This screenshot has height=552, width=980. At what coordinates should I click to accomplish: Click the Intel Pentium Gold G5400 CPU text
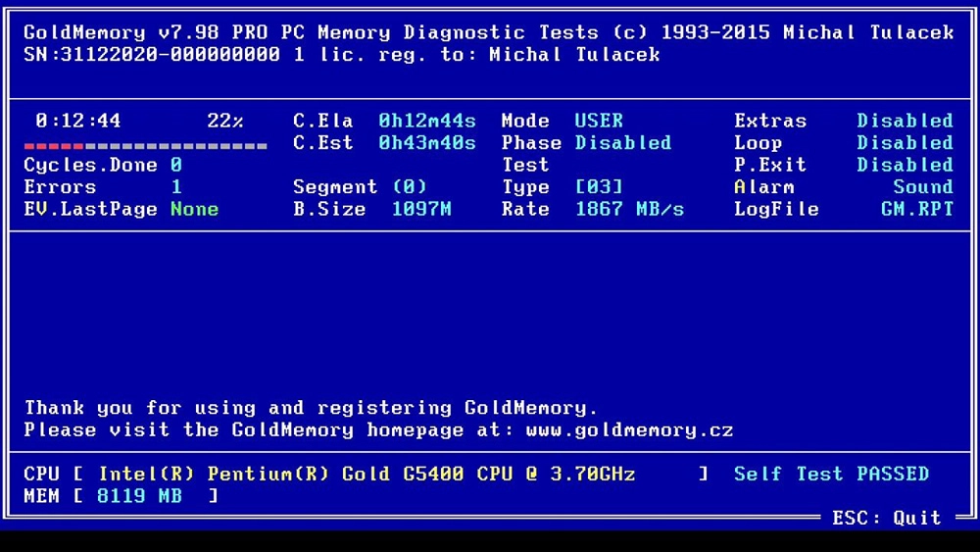pos(367,475)
